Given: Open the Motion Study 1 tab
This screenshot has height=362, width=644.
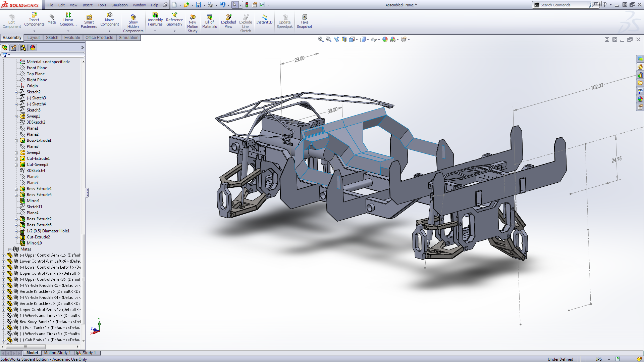Looking at the screenshot, I should click(x=57, y=353).
